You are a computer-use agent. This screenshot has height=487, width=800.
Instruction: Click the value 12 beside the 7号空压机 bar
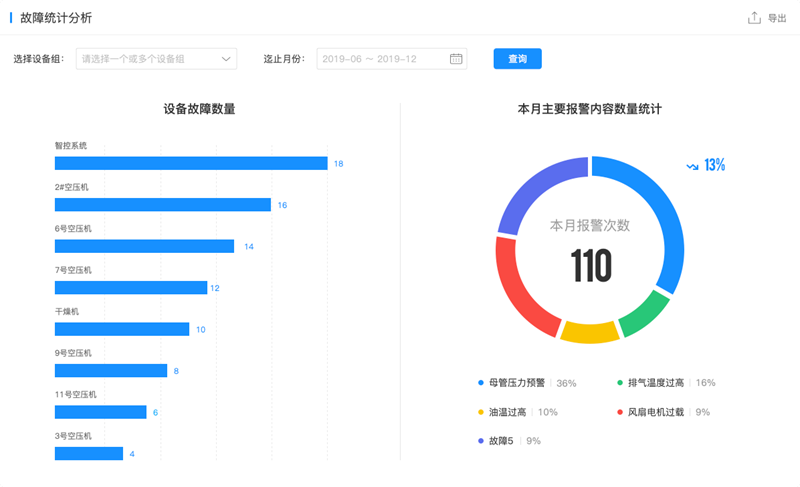tap(215, 288)
